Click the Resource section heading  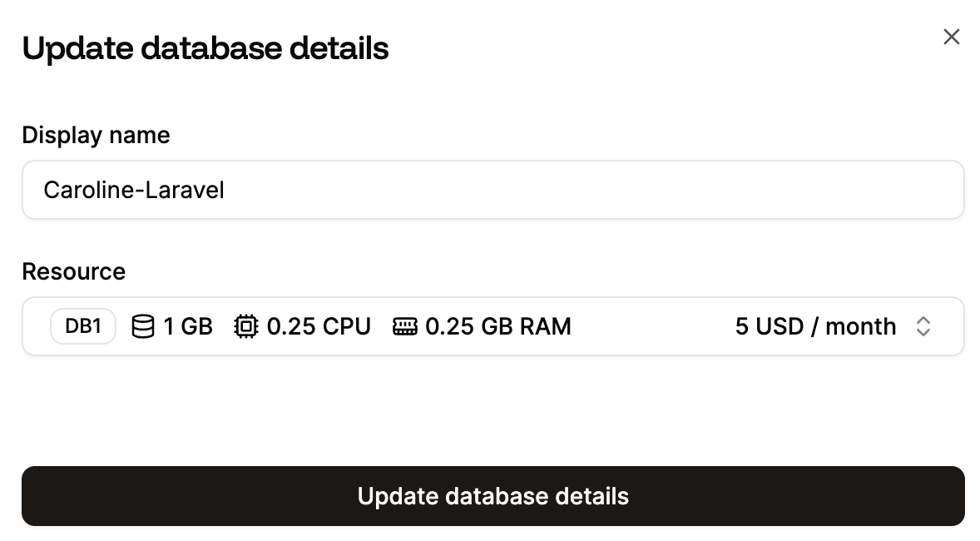coord(73,271)
